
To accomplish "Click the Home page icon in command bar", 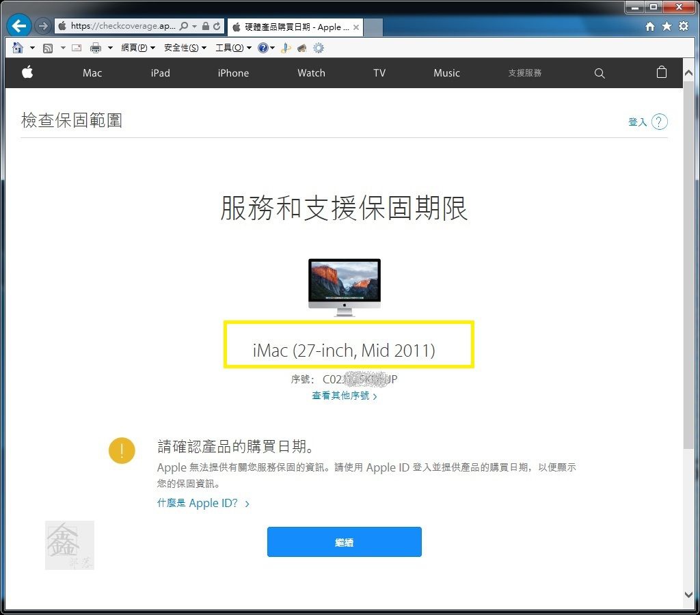I will pos(17,47).
